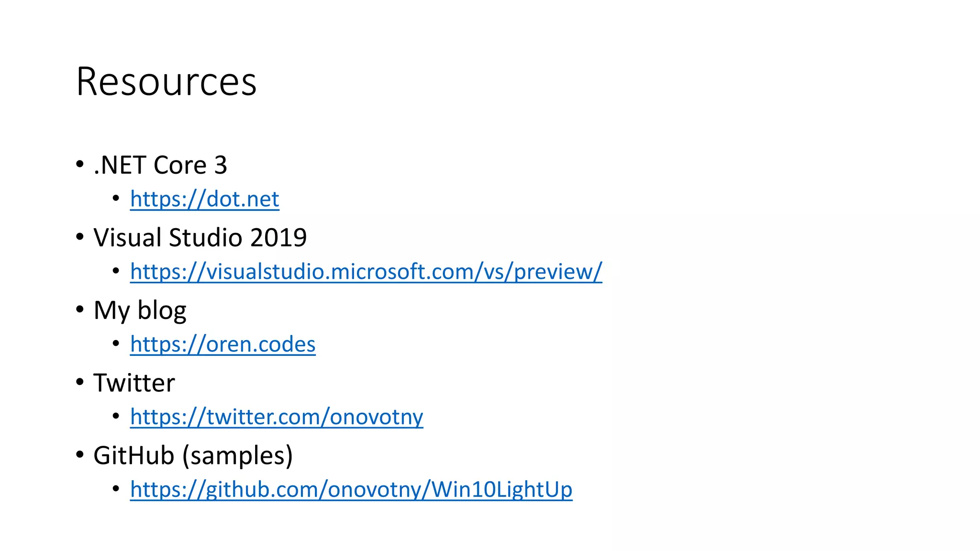Open the Visual Studio preview download link

point(366,272)
